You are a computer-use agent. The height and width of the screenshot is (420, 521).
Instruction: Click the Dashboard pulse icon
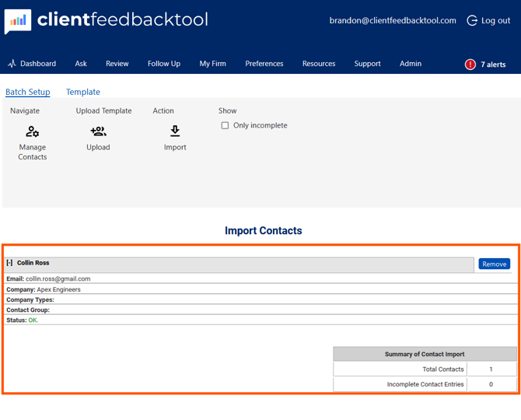[x=12, y=64]
